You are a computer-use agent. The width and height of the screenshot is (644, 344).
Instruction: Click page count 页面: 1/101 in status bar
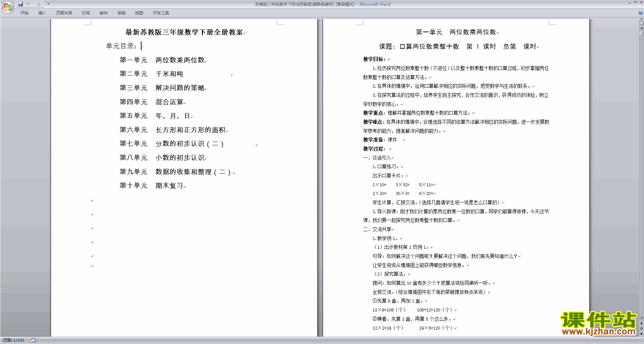tap(14, 340)
